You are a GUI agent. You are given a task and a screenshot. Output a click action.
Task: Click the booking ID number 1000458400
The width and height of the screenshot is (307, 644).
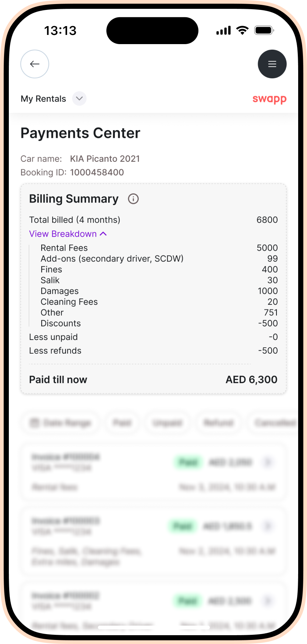[x=97, y=172]
